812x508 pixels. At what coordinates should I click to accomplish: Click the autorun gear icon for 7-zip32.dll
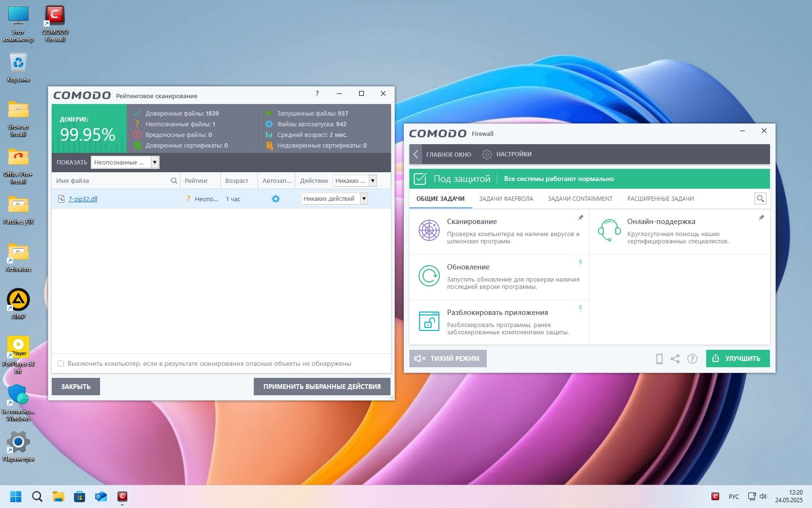pyautogui.click(x=275, y=199)
